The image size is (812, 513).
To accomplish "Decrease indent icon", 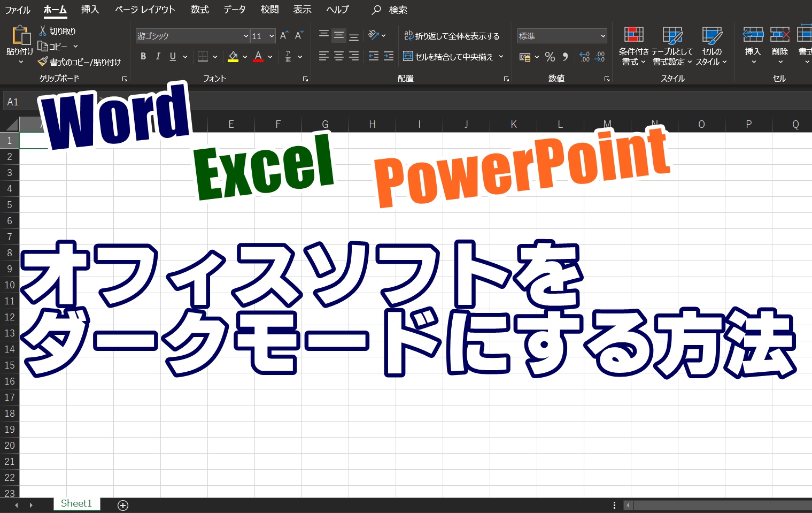I will pos(374,56).
